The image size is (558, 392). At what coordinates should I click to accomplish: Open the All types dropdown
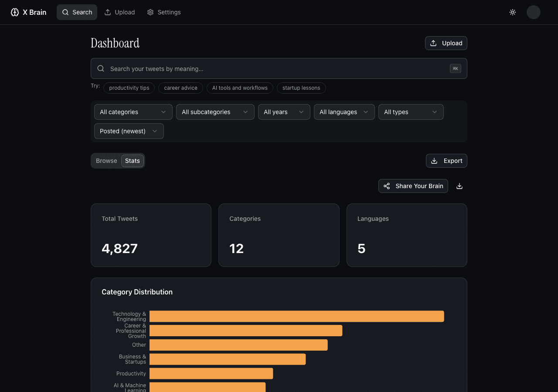tap(411, 112)
